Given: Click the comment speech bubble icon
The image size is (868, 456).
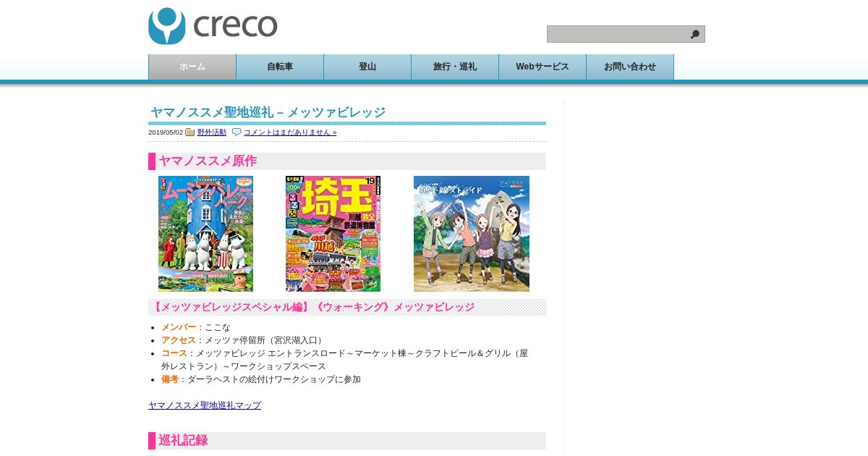Looking at the screenshot, I should 237,132.
